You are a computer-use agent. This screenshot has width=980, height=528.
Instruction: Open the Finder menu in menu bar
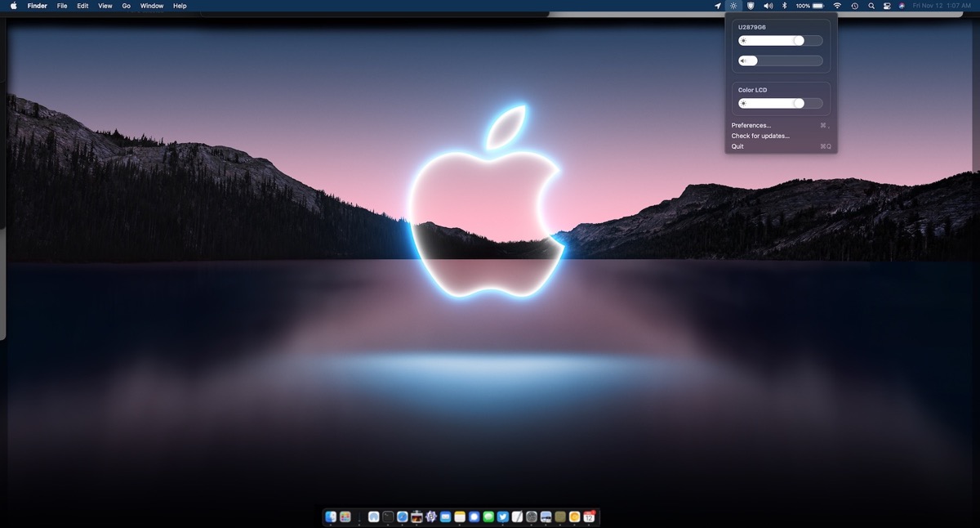pyautogui.click(x=38, y=6)
